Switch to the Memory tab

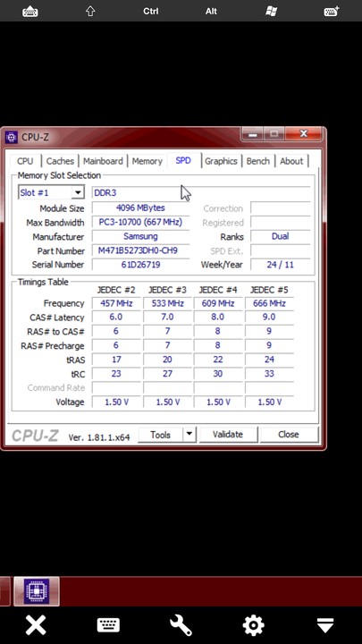(x=147, y=161)
